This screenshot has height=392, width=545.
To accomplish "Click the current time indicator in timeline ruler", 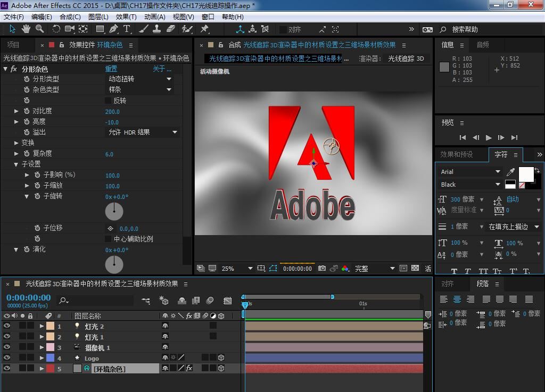I will pyautogui.click(x=245, y=304).
